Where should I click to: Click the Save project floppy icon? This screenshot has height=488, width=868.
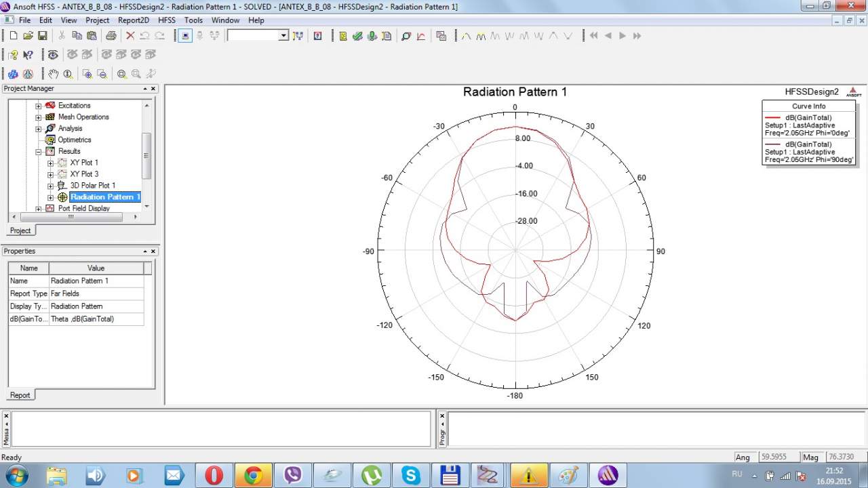[42, 36]
